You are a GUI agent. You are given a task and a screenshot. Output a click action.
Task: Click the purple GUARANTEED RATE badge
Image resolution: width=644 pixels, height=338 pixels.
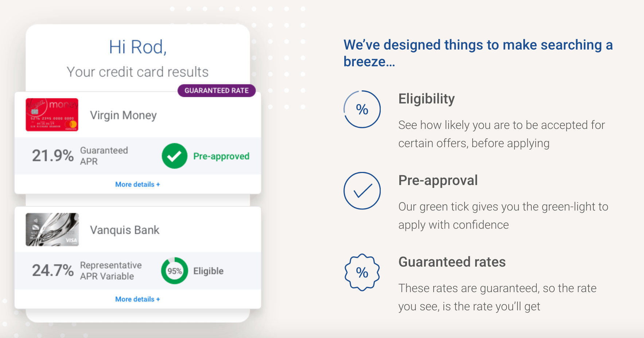[217, 91]
